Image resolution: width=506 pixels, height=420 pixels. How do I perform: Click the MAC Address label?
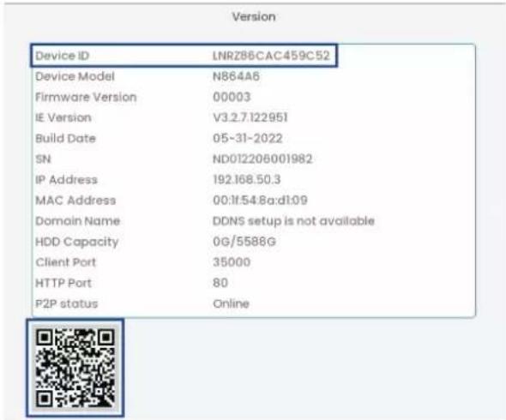[75, 201]
